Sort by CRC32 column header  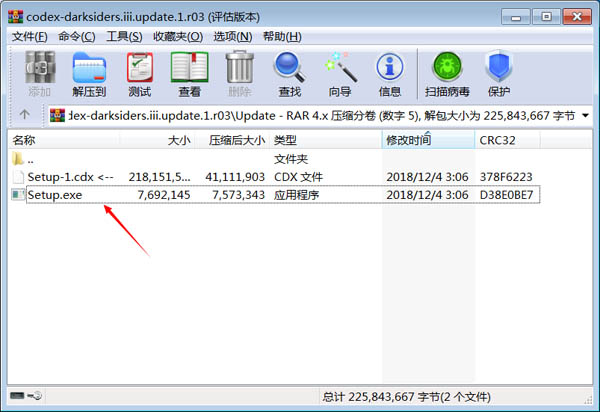coord(507,140)
